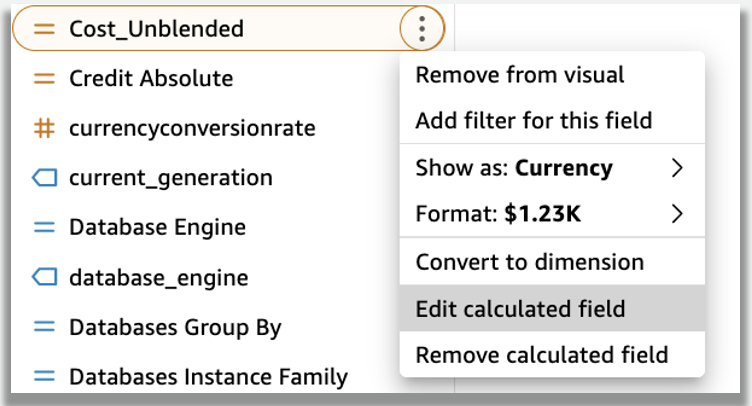Click the icon beside Databases Instance Family
This screenshot has width=752, height=406.
pos(44,376)
